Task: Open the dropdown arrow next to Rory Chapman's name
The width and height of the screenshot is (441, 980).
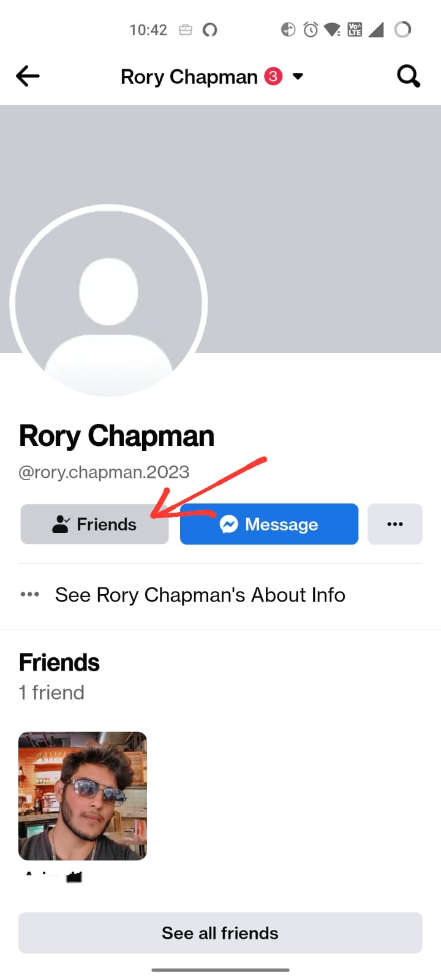Action: click(x=298, y=76)
